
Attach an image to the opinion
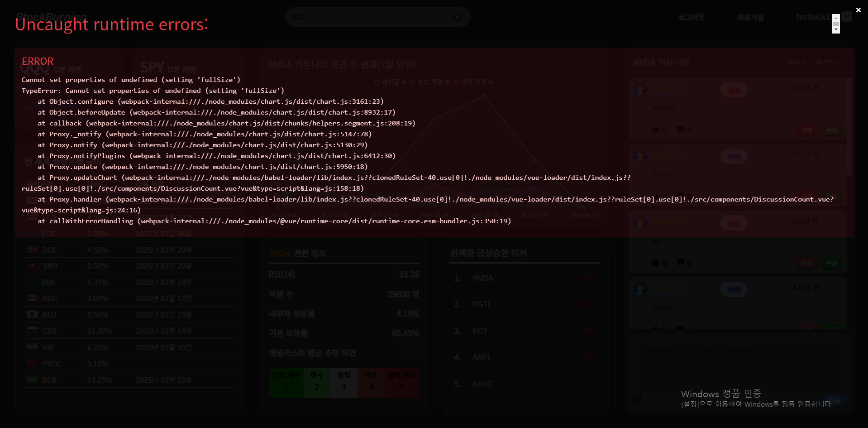pos(638,399)
